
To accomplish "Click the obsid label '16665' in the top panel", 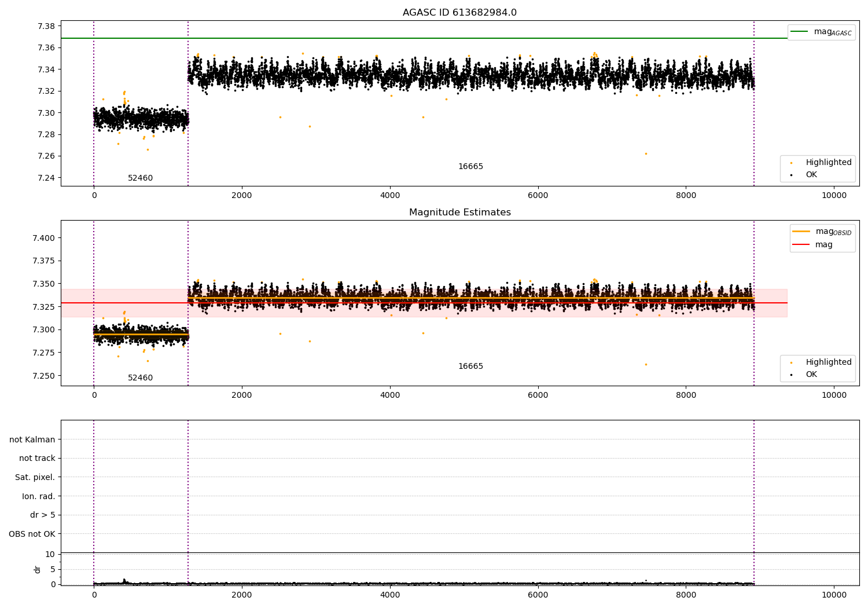I will click(x=470, y=166).
